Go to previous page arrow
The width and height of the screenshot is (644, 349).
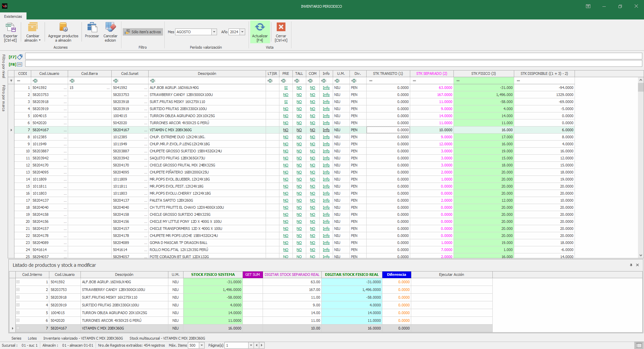tap(257, 345)
